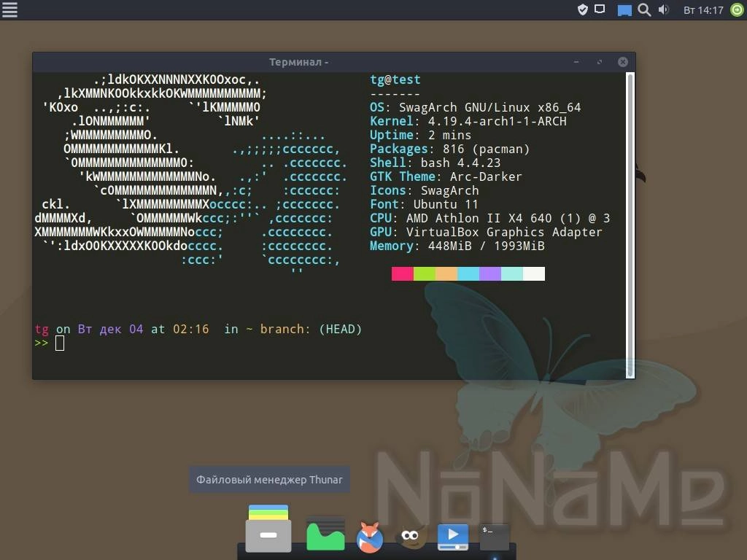Click the GTK Theme: Arc-Darker line
The image size is (747, 560).
(446, 176)
